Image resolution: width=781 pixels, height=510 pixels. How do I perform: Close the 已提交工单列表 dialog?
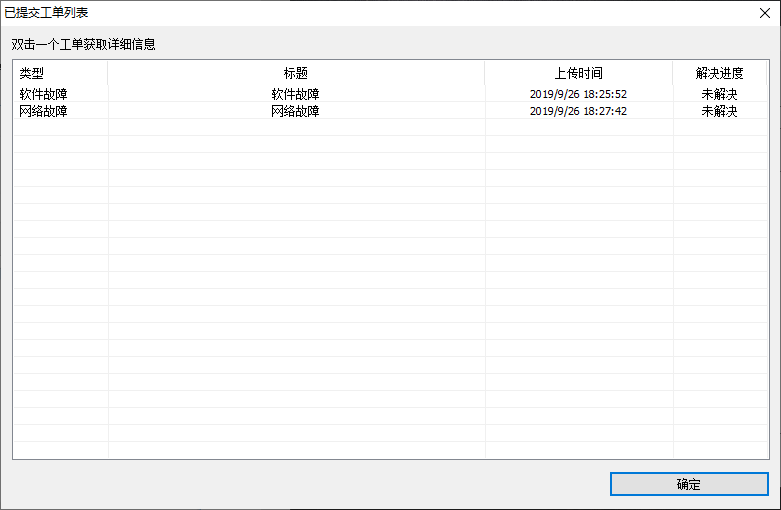point(765,13)
